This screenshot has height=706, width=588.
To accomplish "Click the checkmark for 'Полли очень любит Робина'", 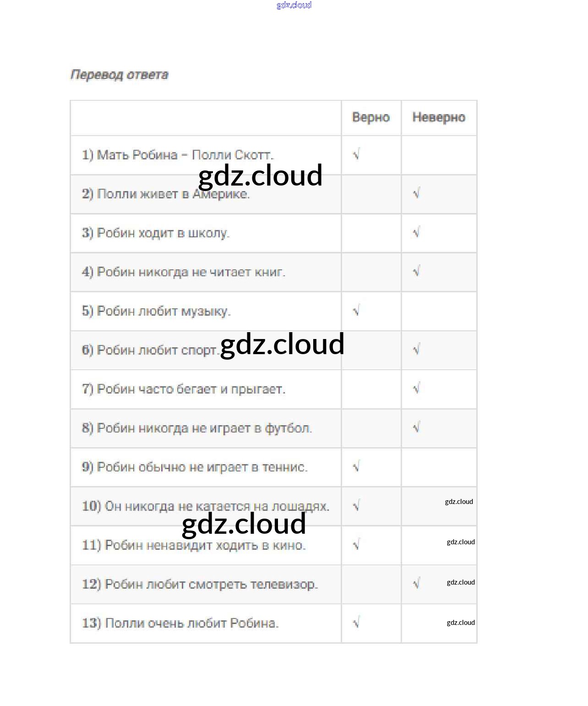I will tap(356, 623).
